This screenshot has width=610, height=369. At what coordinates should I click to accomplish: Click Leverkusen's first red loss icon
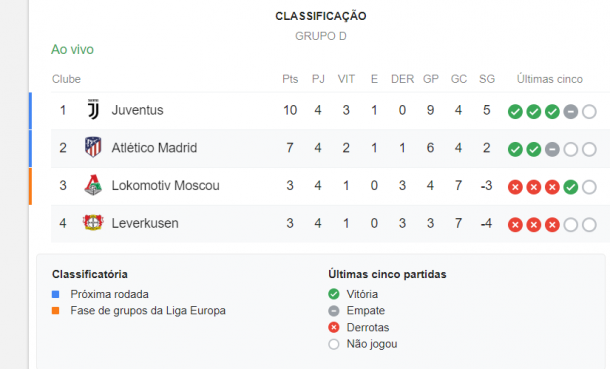click(515, 225)
